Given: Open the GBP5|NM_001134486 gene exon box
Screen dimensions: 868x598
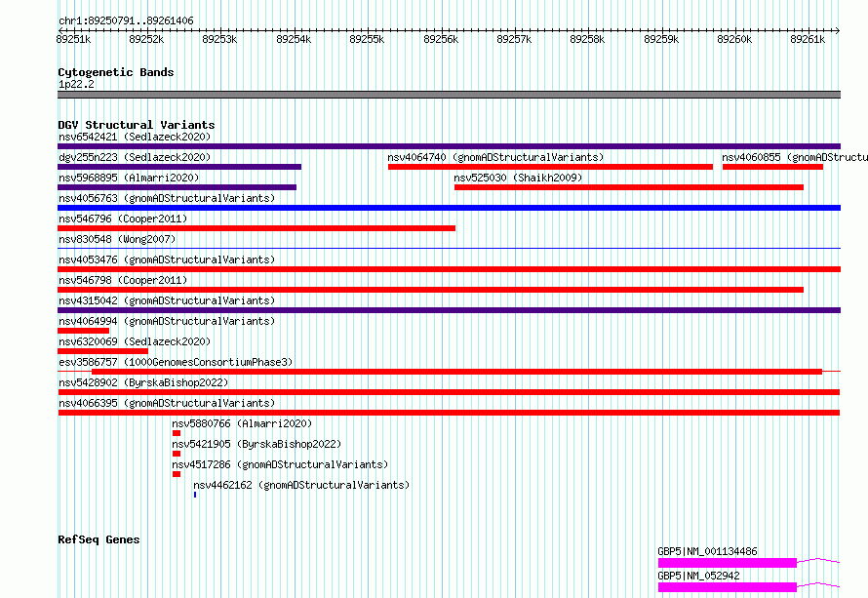Looking at the screenshot, I should pos(728,563).
